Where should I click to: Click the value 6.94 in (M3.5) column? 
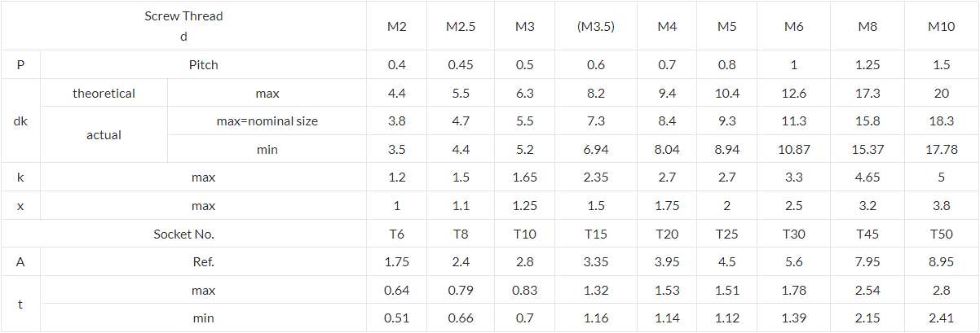click(595, 150)
